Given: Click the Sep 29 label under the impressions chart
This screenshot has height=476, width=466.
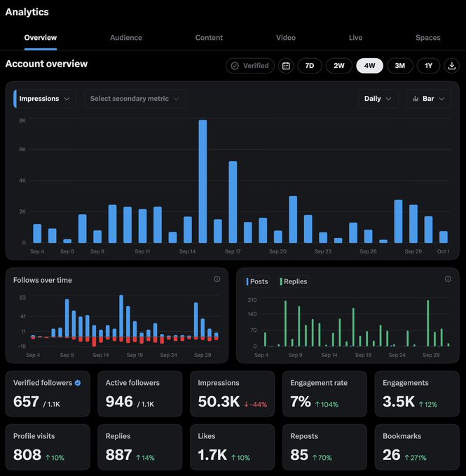Looking at the screenshot, I should [x=413, y=251].
